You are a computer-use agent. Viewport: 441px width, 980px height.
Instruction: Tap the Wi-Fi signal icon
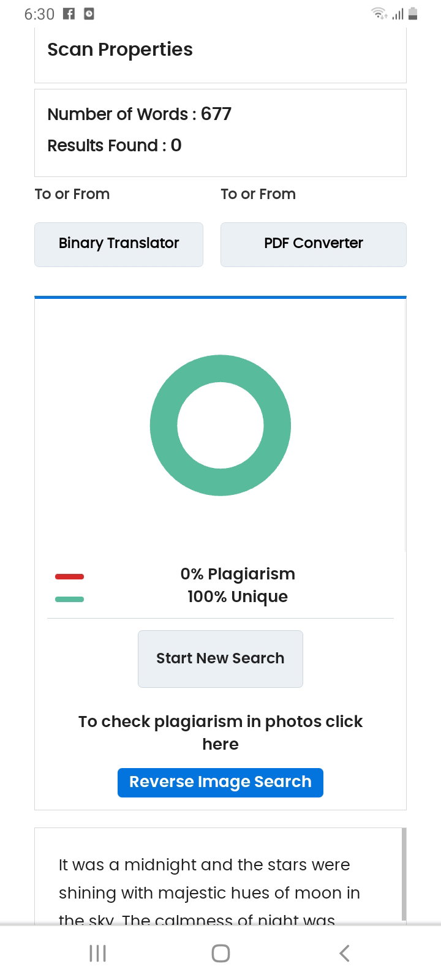pos(380,13)
